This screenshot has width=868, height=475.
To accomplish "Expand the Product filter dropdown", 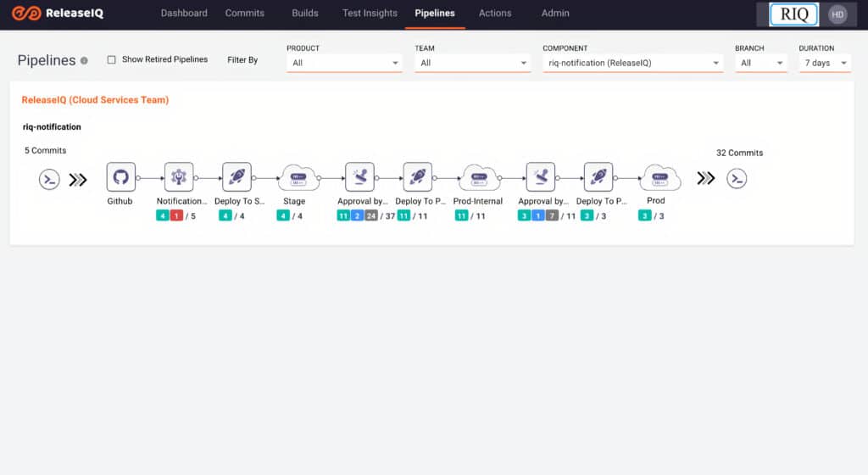I will coord(344,63).
